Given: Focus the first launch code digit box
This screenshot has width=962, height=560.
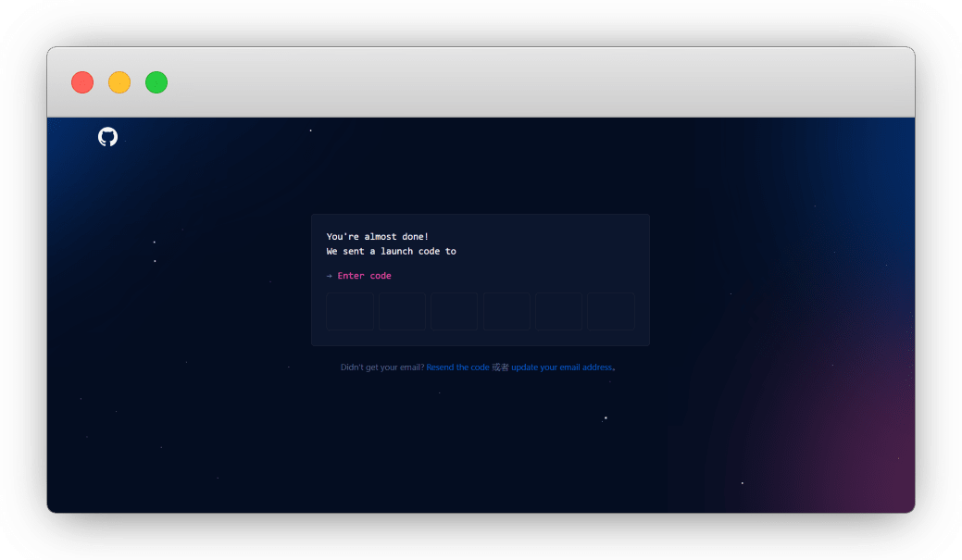Looking at the screenshot, I should click(x=350, y=311).
